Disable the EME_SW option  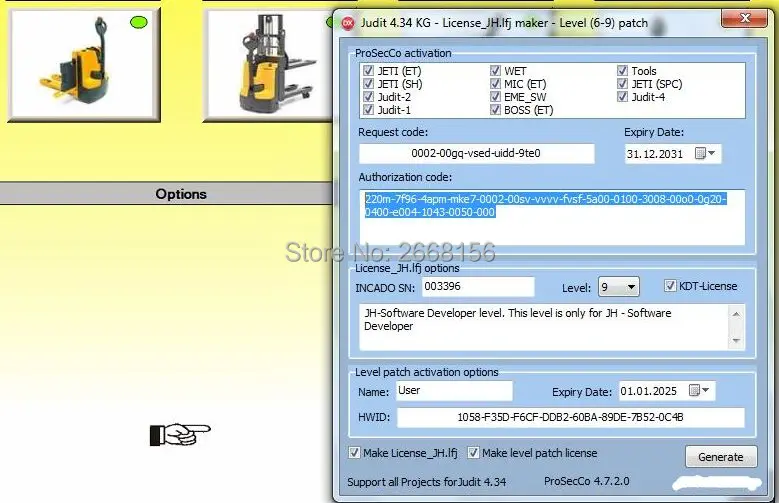coord(495,96)
